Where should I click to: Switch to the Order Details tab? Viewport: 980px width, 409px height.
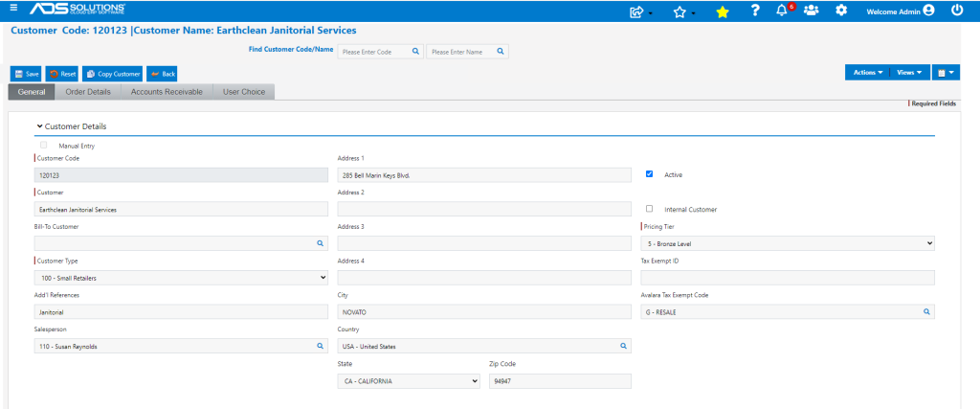click(88, 92)
